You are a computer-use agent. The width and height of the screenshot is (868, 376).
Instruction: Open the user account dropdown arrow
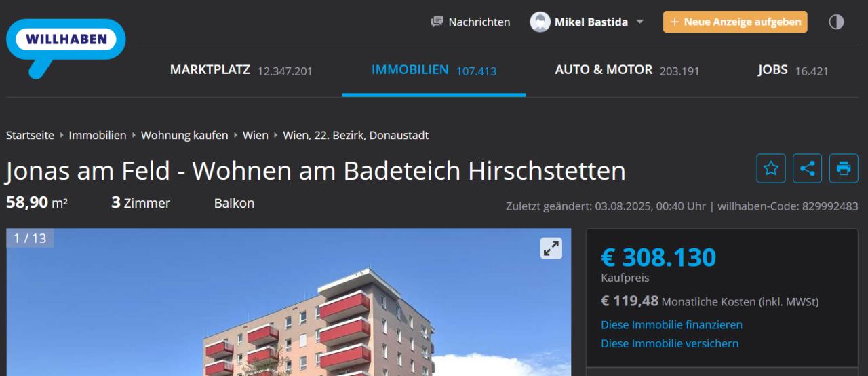(x=639, y=22)
